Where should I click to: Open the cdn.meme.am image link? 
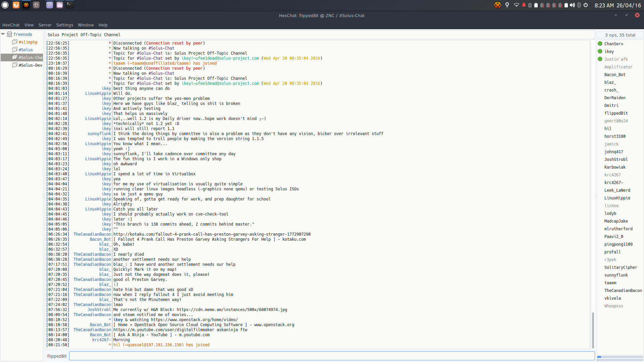[x=232, y=310]
